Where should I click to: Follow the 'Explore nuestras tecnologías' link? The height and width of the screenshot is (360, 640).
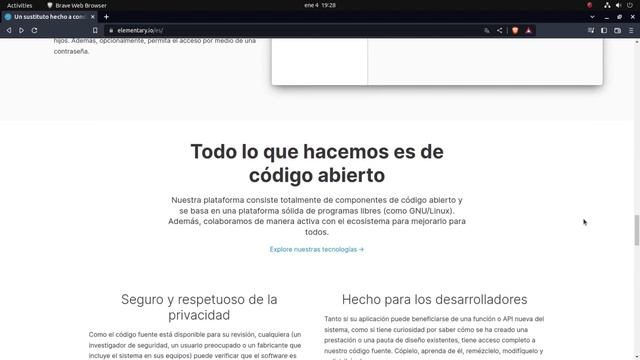(x=316, y=249)
